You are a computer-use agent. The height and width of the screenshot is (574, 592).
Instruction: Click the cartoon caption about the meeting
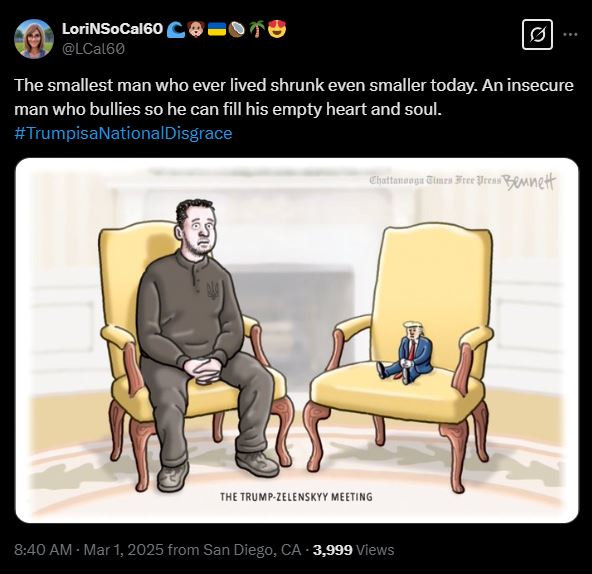296,496
